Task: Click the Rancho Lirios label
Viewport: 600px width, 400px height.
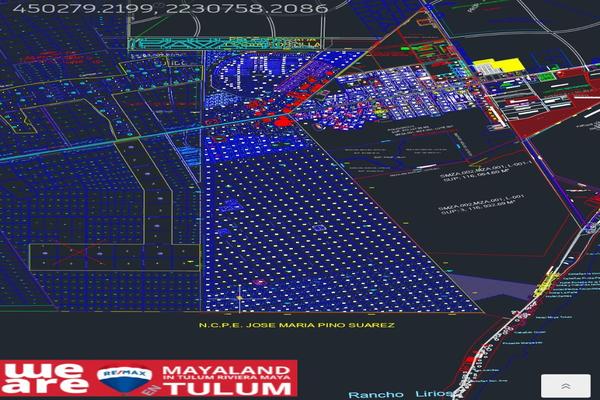Action: pos(399,394)
